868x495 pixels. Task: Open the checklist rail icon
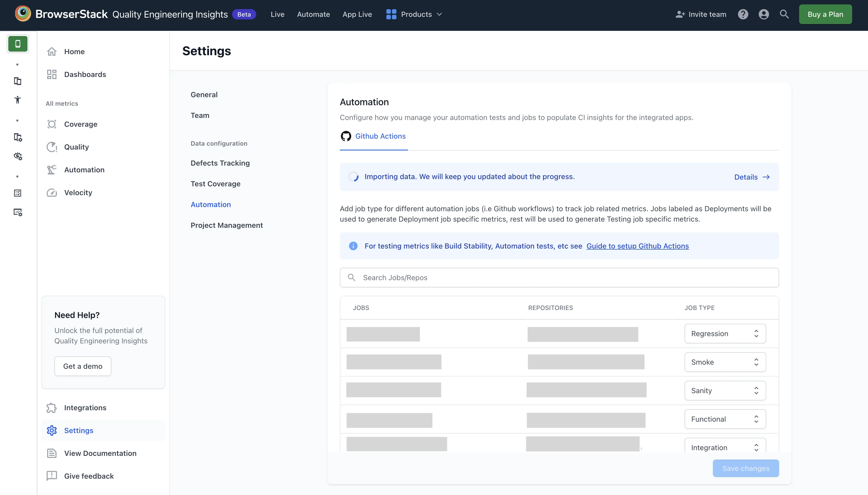18,193
